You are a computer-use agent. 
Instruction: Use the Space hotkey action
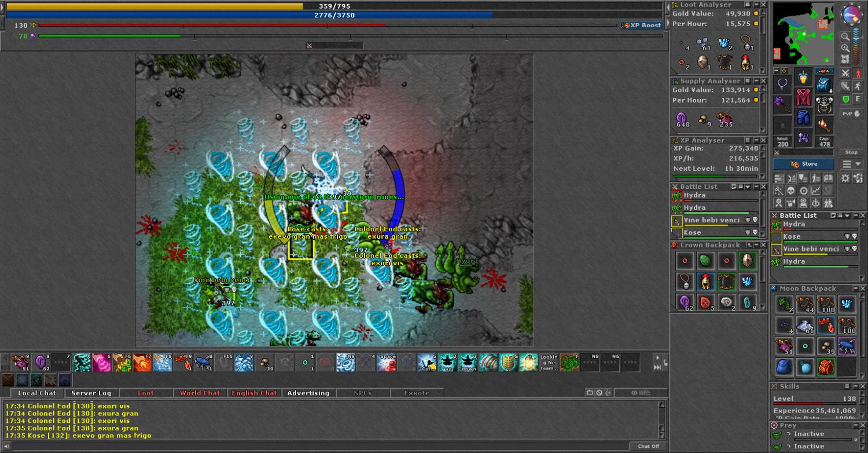point(387,363)
